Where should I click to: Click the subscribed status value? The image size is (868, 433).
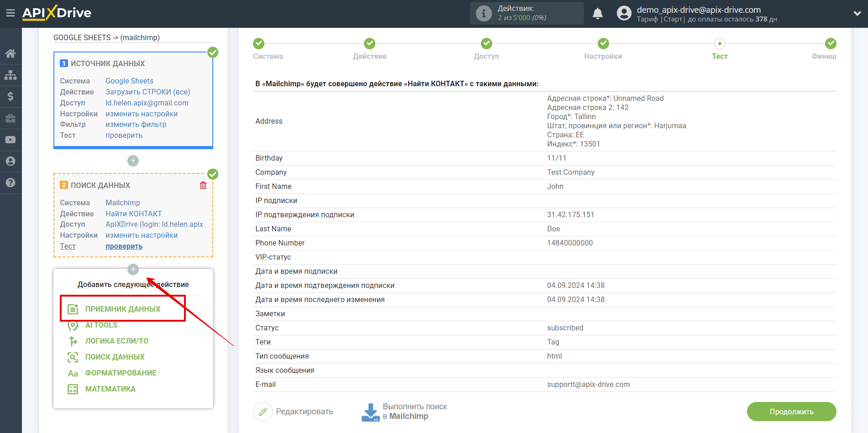coord(565,328)
